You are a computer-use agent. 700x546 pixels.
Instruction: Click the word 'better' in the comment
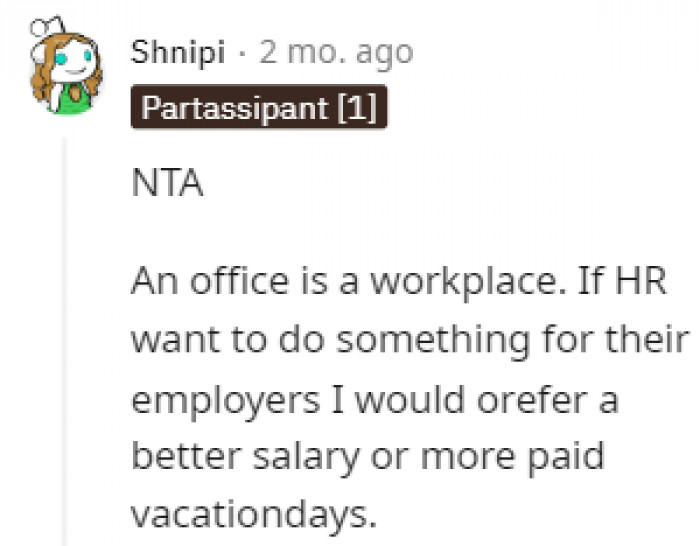[187, 455]
